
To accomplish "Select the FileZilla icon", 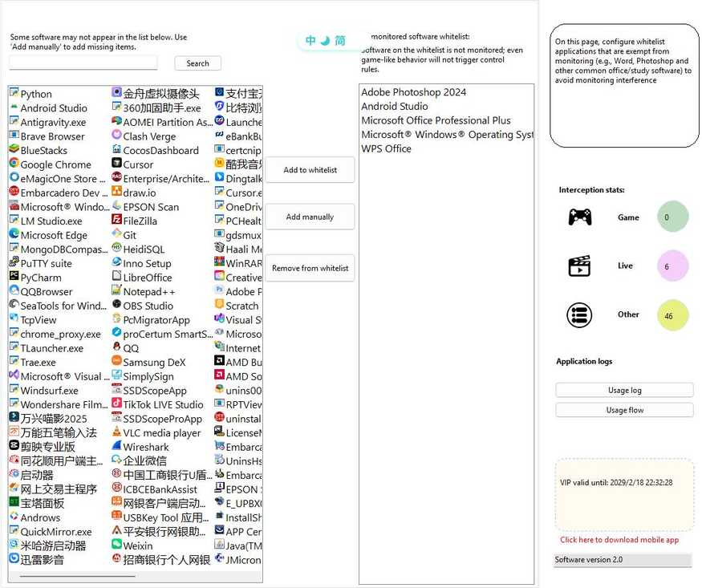I will point(116,220).
